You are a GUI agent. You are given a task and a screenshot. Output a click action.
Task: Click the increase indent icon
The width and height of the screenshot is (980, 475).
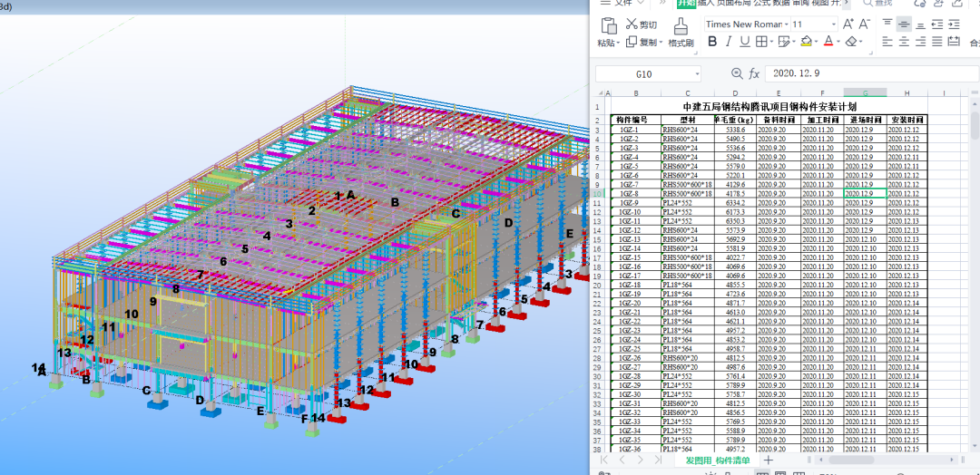pos(953,24)
